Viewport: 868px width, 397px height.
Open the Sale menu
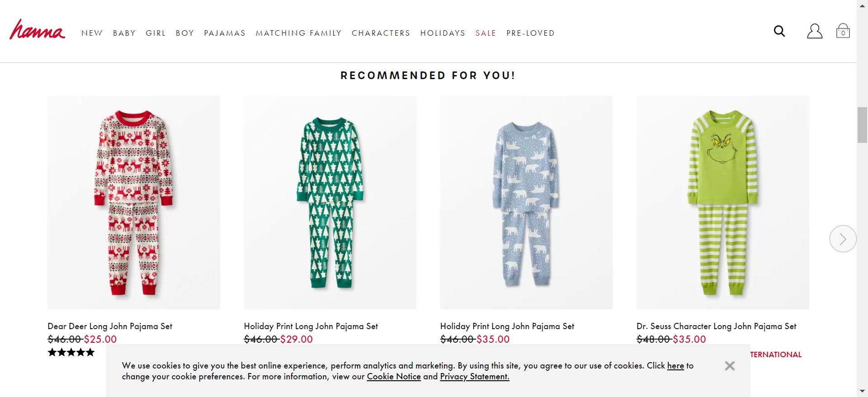486,33
